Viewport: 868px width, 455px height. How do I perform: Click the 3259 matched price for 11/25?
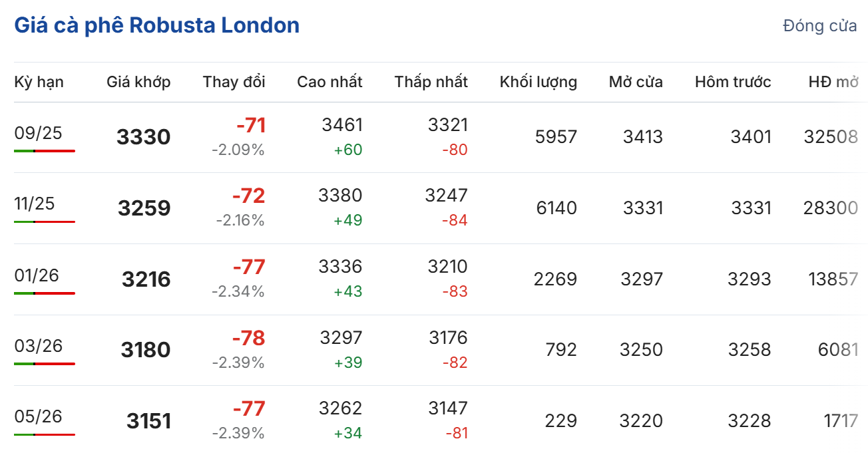[144, 208]
